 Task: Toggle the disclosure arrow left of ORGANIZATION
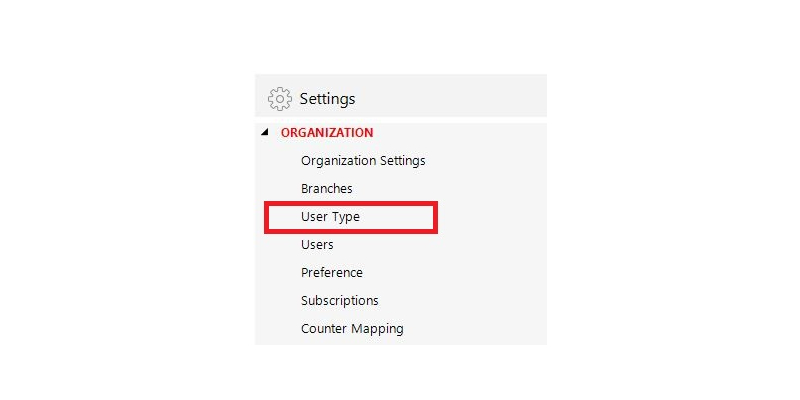264,132
